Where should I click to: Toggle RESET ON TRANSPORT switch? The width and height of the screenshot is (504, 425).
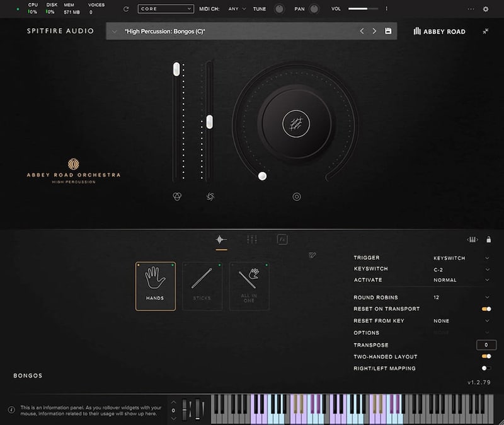pyautogui.click(x=486, y=309)
